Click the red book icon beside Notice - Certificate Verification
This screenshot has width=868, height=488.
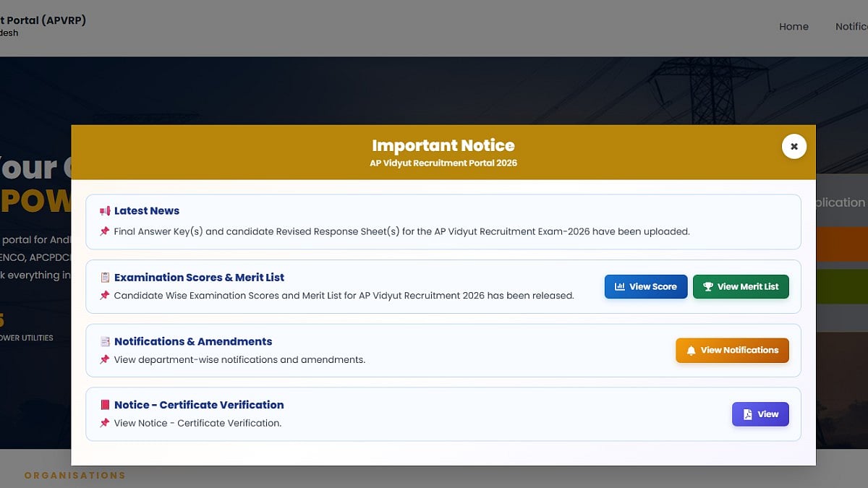(x=105, y=405)
